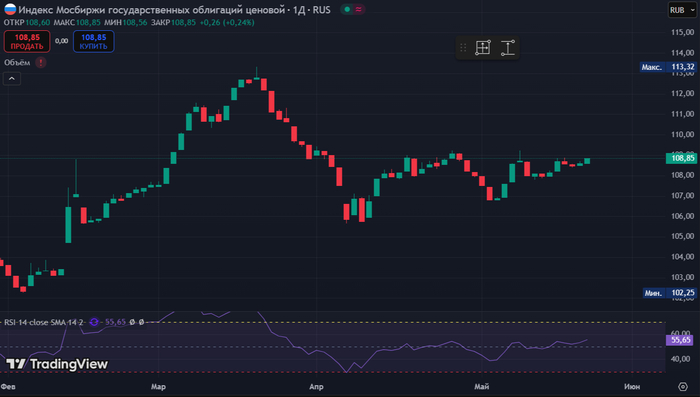Screen dimensions: 700x397
Task: Click the blue КУПИТЬ 108,85 button
Action: click(94, 42)
